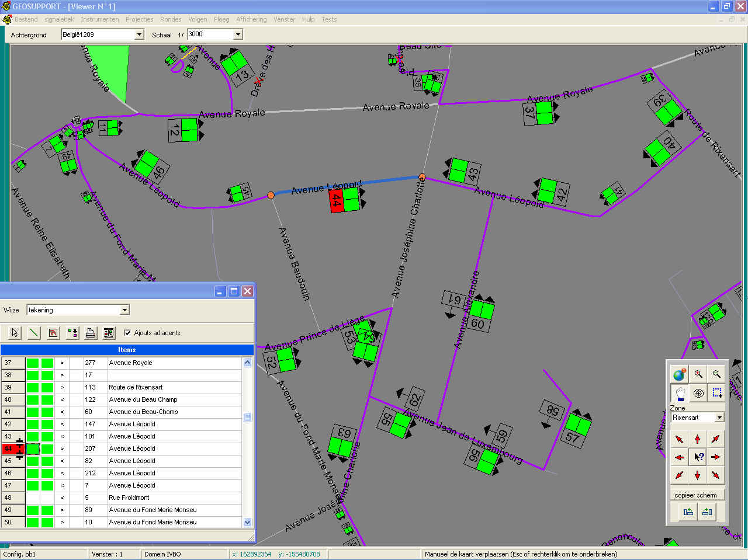The width and height of the screenshot is (748, 560).
Task: Click the zoom out magnifier icon
Action: tap(717, 374)
